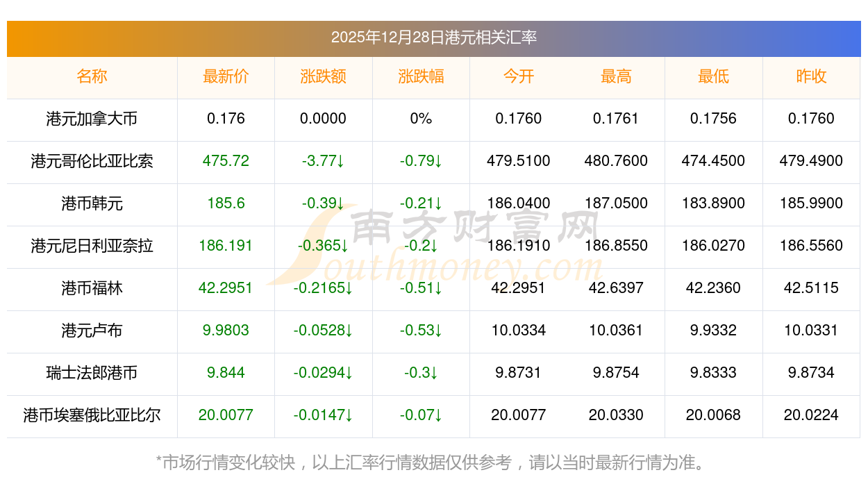Click high value 186.8550
Image resolution: width=868 pixels, height=484 pixels.
(x=616, y=246)
